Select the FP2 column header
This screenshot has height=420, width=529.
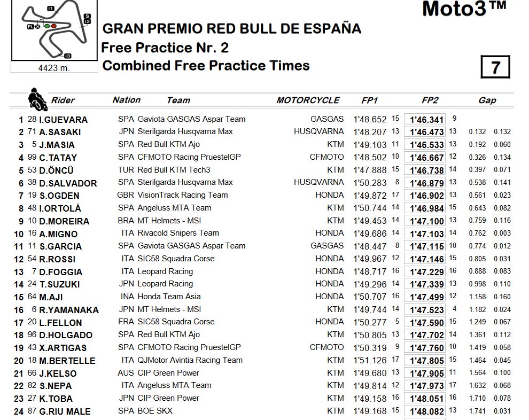[430, 100]
